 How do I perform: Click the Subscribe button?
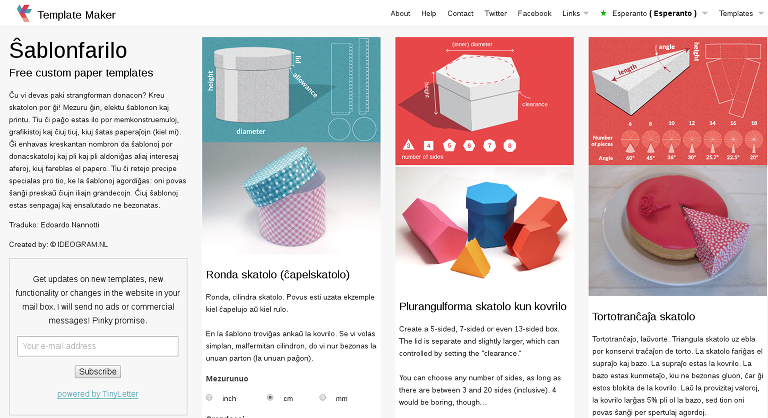[98, 371]
